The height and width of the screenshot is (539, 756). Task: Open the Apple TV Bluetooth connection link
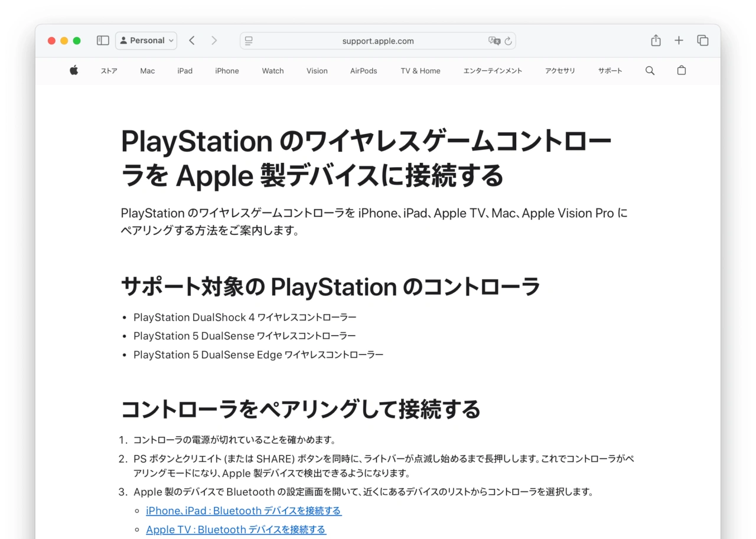point(236,530)
